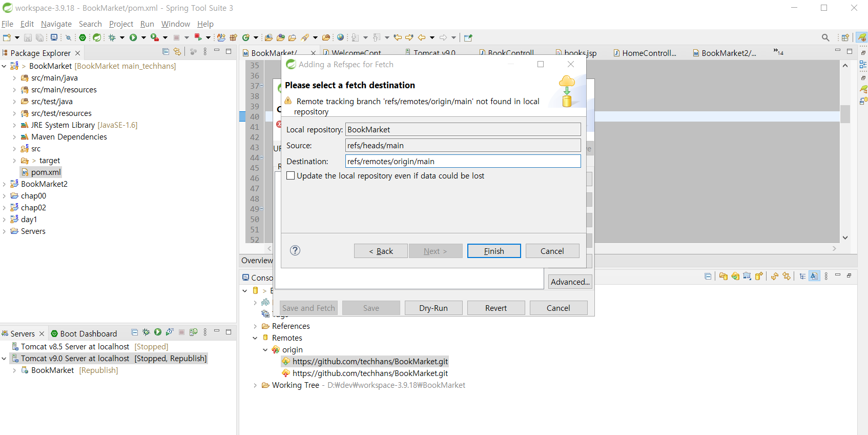
Task: Collapse all in Servers view
Action: click(134, 332)
